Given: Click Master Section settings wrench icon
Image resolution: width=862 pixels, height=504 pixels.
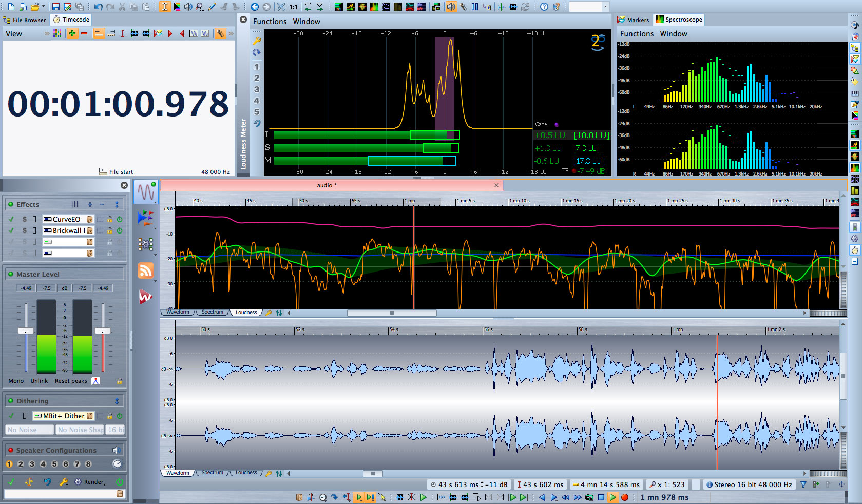Looking at the screenshot, I should (64, 482).
